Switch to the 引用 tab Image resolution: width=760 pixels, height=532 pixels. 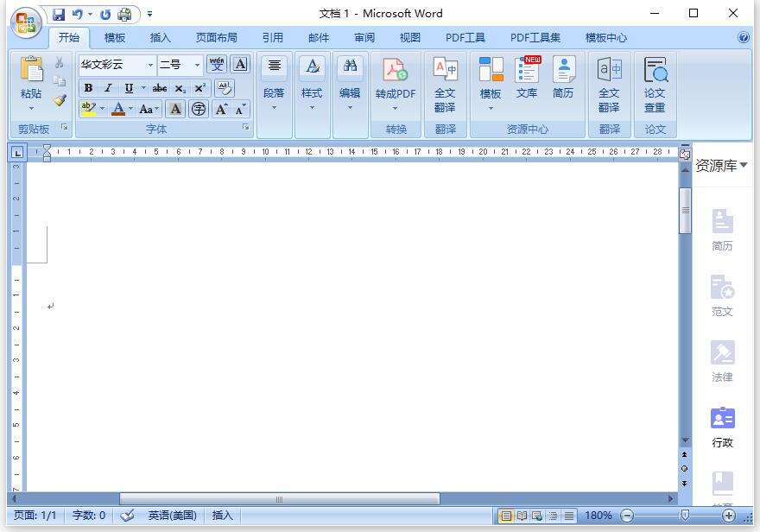click(272, 38)
